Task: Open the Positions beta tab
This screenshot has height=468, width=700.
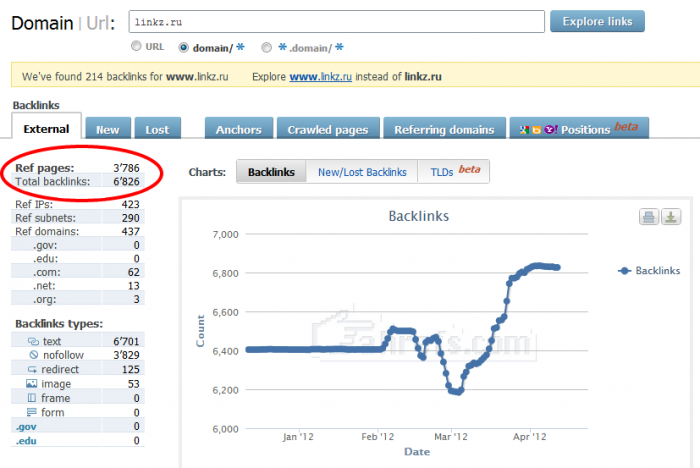Action: pyautogui.click(x=579, y=128)
